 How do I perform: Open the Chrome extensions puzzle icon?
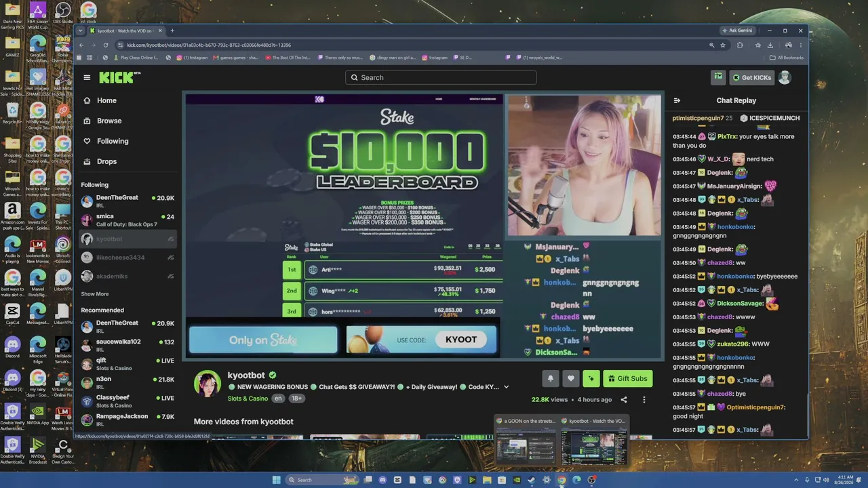[740, 45]
